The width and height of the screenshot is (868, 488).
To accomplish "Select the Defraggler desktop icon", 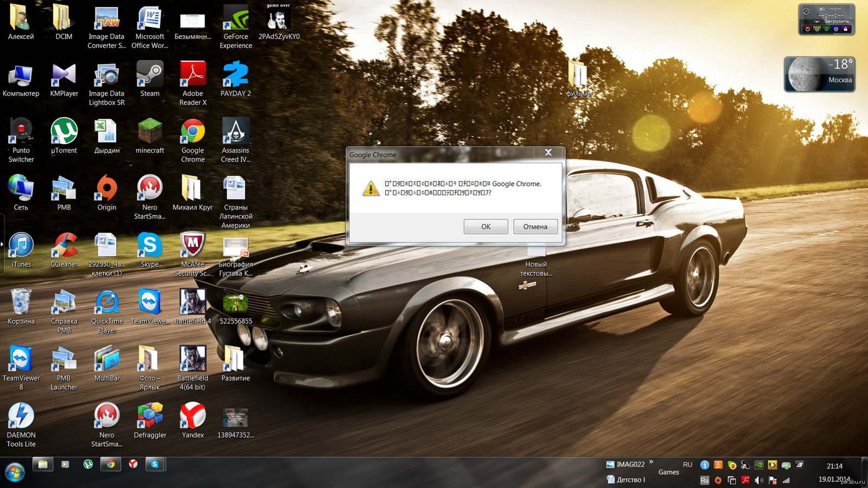I will coord(150,421).
